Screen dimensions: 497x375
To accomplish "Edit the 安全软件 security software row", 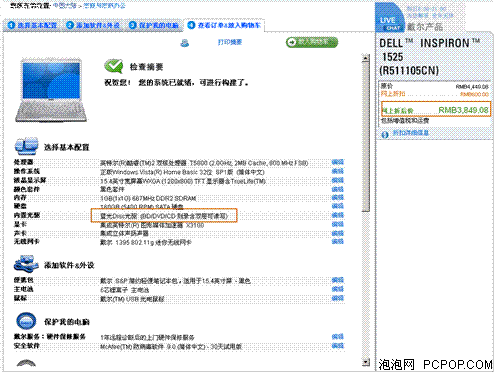I will 338,346.
